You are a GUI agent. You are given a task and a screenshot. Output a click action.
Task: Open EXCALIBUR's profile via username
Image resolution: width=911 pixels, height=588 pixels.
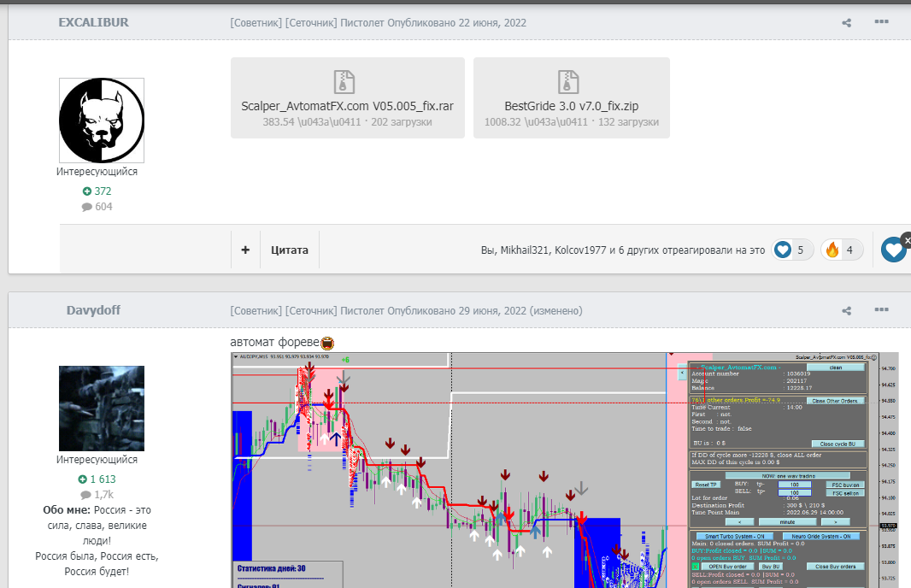93,22
